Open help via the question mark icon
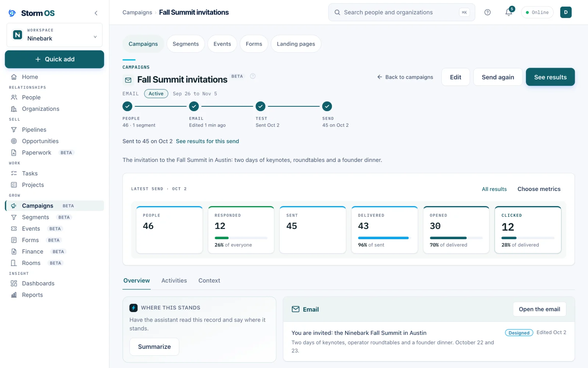 coord(487,13)
